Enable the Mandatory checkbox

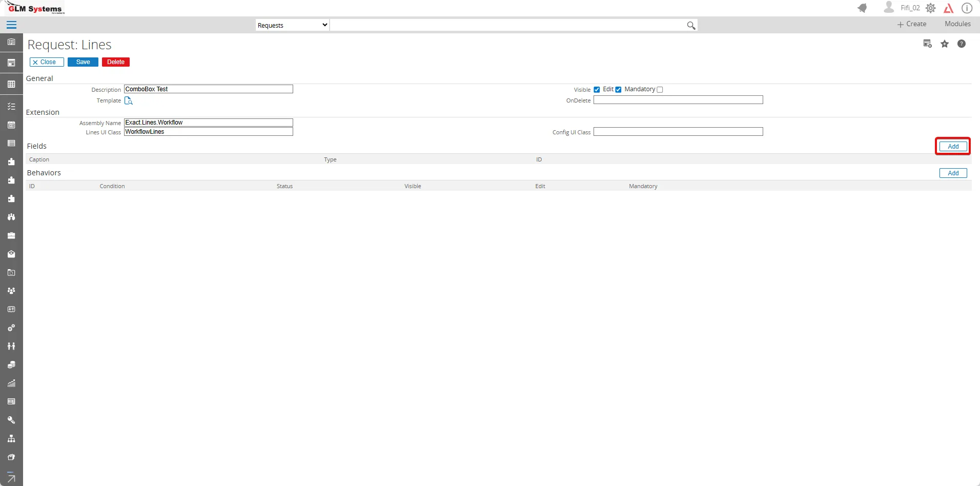660,90
